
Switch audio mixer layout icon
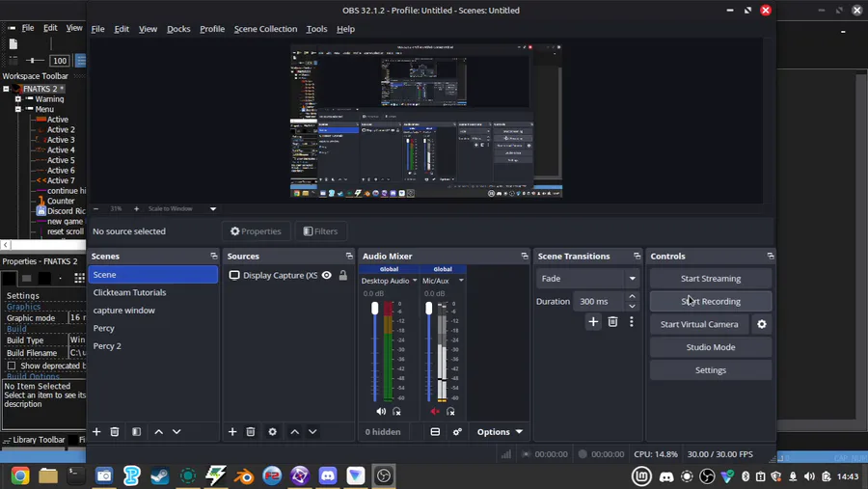[x=435, y=431]
